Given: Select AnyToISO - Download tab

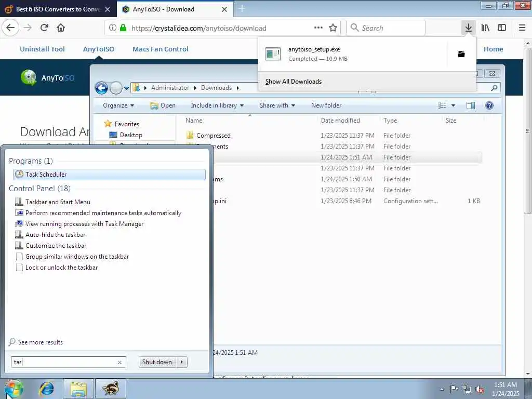Looking at the screenshot, I should (x=175, y=9).
